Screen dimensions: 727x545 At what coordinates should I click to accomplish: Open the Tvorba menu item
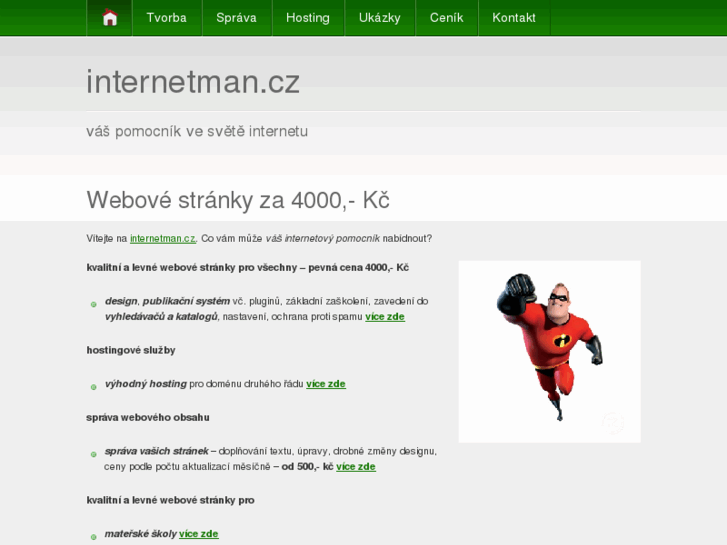pos(167,18)
